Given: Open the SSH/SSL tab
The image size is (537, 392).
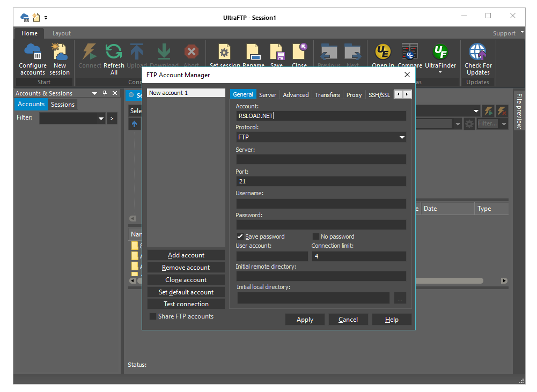Looking at the screenshot, I should (x=379, y=95).
